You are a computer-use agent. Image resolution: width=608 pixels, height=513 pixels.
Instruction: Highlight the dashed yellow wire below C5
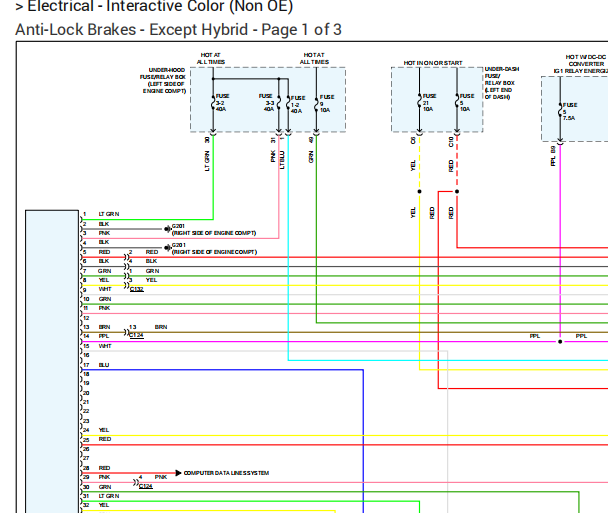[x=419, y=163]
